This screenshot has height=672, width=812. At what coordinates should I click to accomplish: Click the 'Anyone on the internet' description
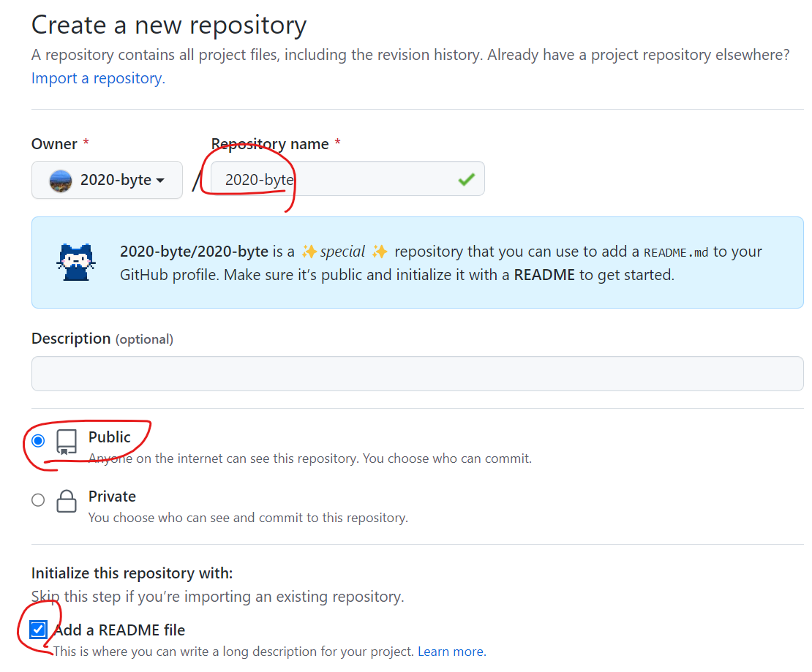[x=309, y=458]
